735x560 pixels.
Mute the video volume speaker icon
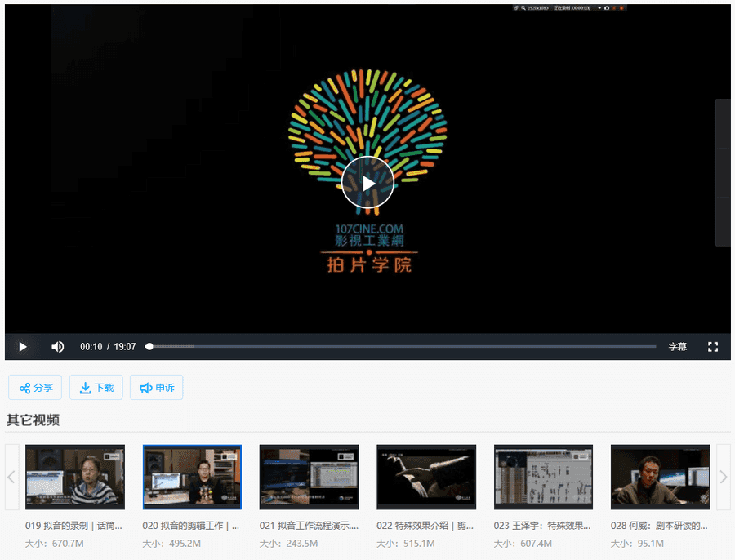click(x=58, y=347)
